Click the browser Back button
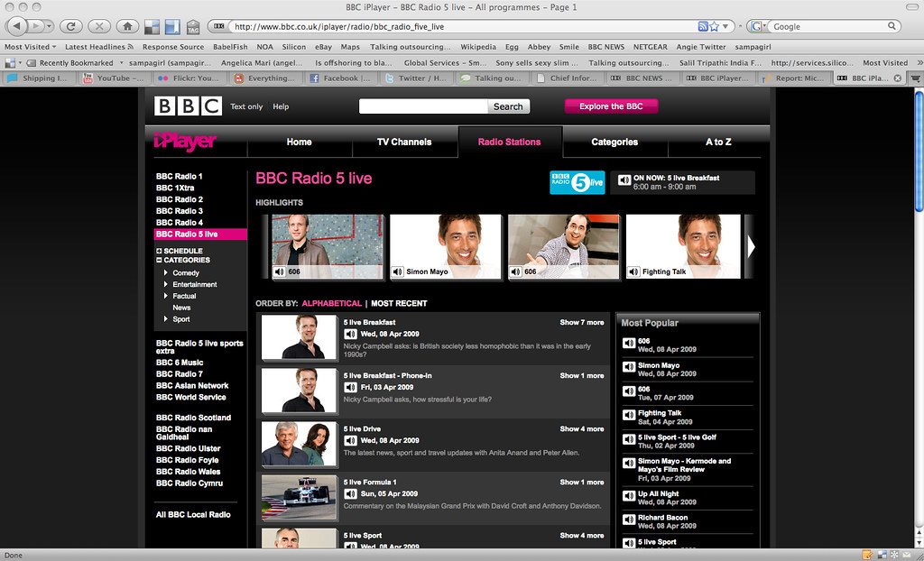 tap(18, 26)
